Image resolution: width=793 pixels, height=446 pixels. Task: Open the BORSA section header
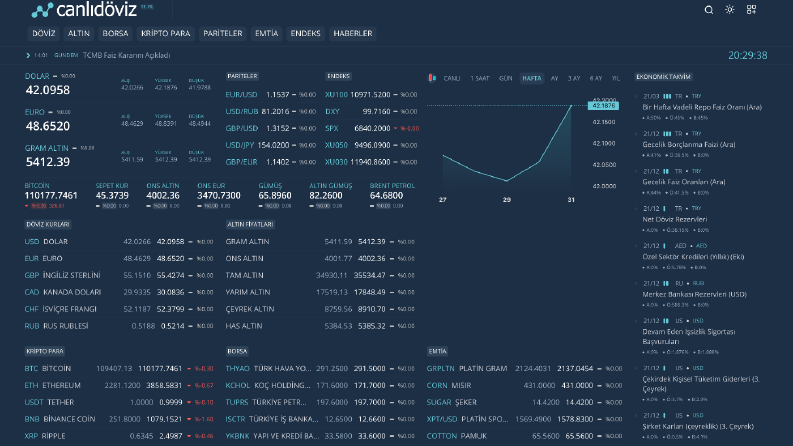coord(237,351)
